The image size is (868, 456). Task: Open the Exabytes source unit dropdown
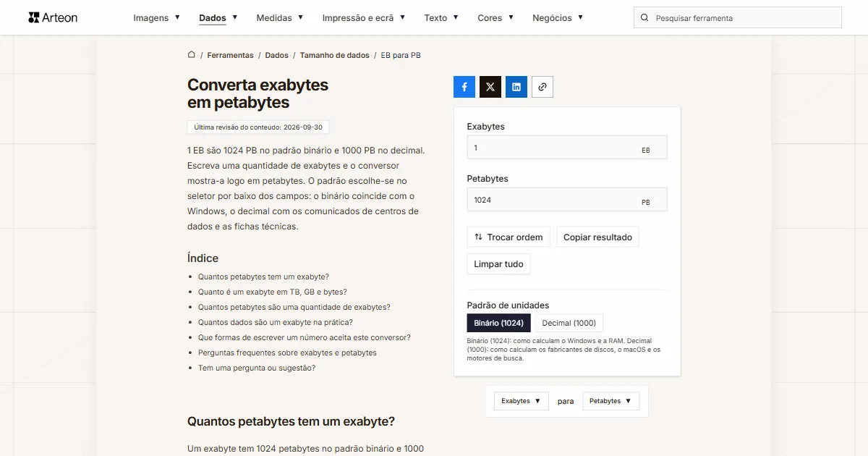(x=521, y=401)
